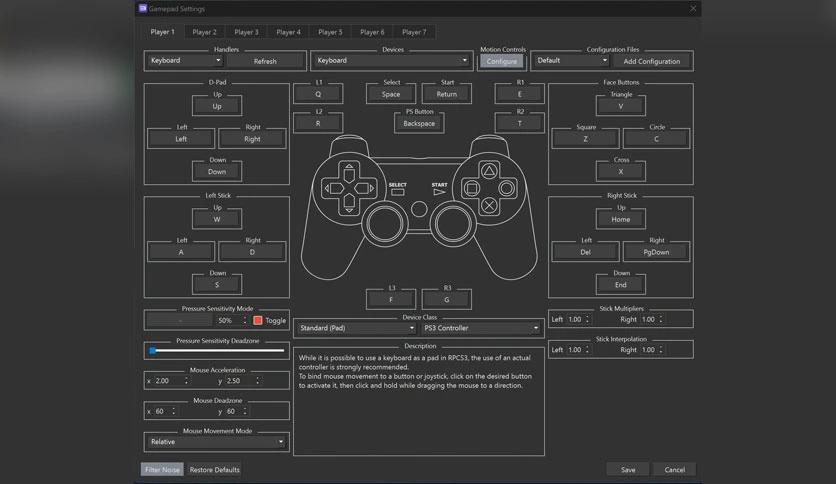Click Configure under Motion Controls
The height and width of the screenshot is (484, 836).
502,61
